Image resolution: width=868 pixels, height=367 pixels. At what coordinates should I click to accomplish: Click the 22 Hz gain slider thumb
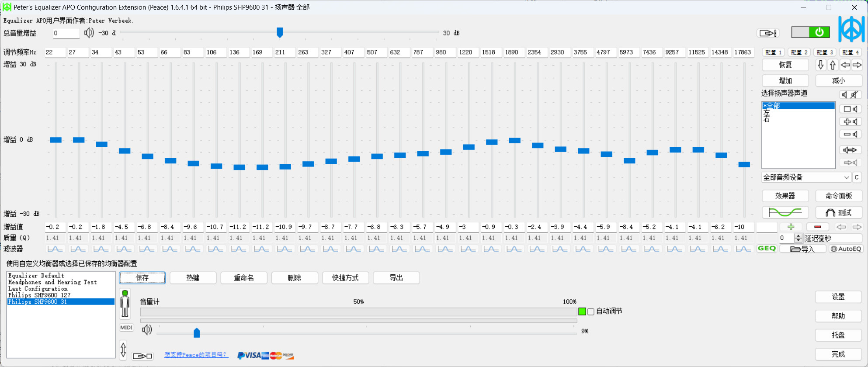click(56, 140)
